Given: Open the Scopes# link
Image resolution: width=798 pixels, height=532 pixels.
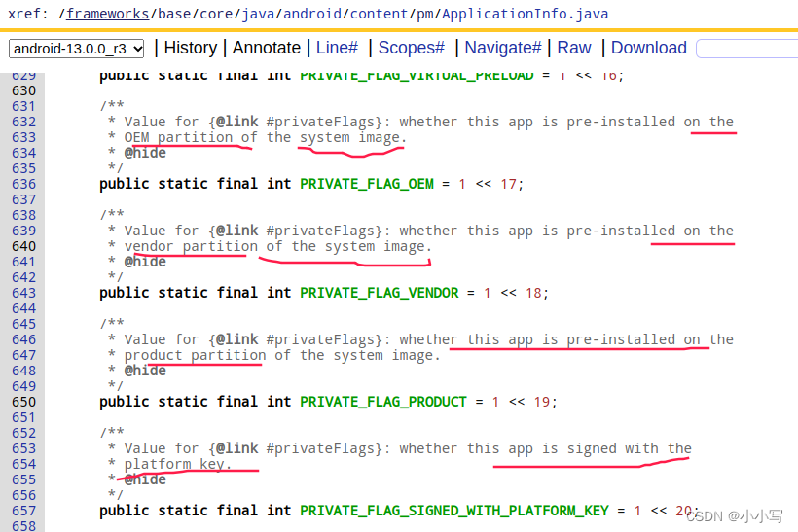Looking at the screenshot, I should [x=411, y=48].
